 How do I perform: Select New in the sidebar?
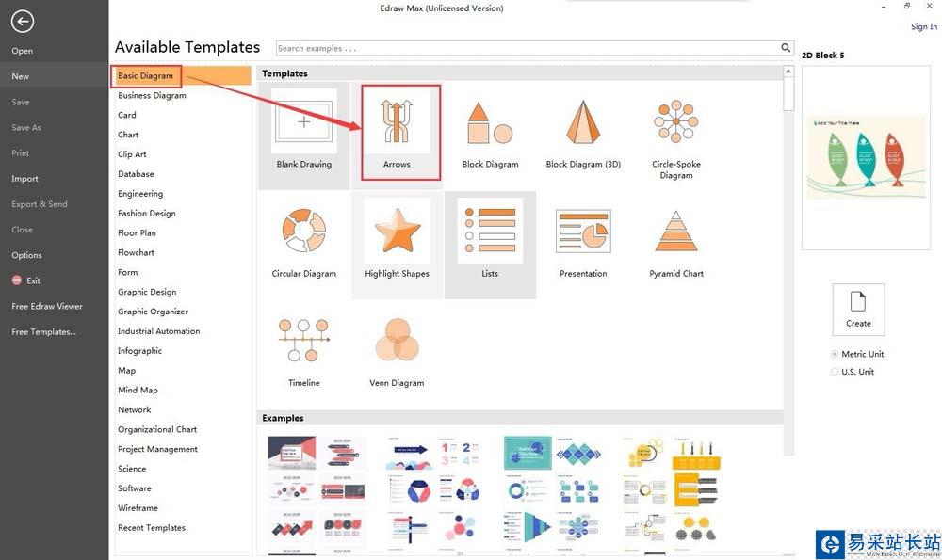click(x=21, y=76)
